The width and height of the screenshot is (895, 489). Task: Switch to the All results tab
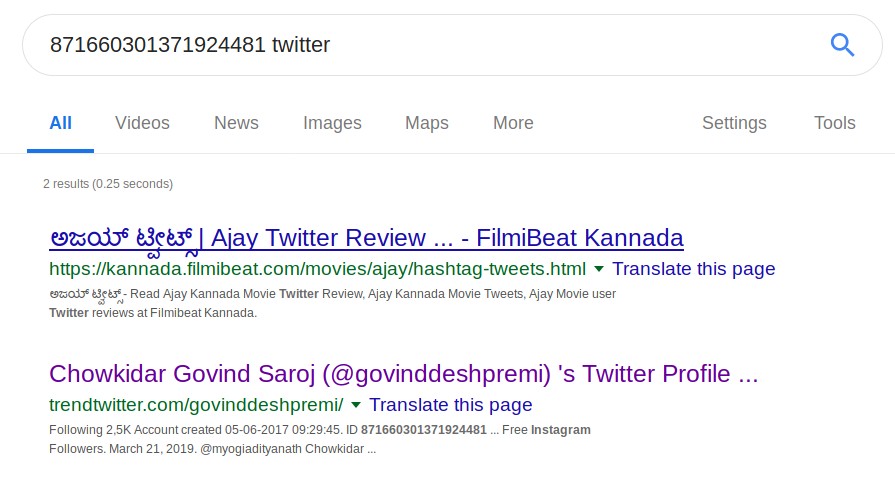[61, 123]
